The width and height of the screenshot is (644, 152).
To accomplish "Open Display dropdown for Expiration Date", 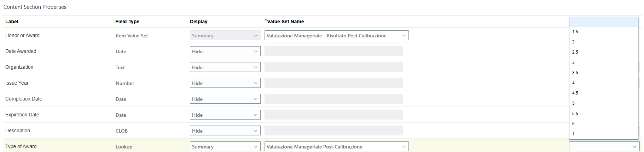I will coord(225,115).
